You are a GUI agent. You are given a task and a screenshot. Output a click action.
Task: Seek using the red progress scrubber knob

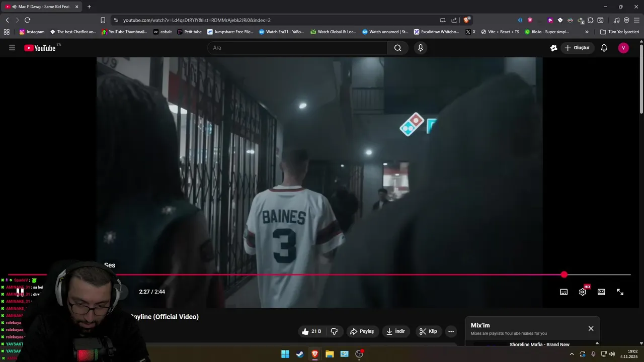tap(564, 275)
